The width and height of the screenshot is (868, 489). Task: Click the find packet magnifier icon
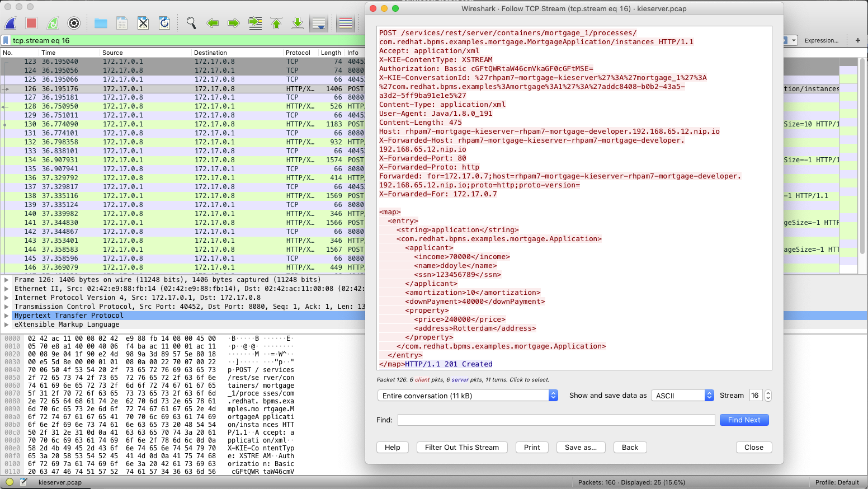pos(191,23)
